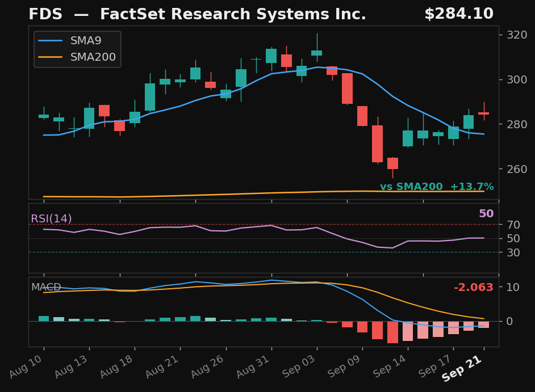The height and width of the screenshot is (392, 535).
Task: Click the RSI(14) panel label
Action: click(x=51, y=218)
